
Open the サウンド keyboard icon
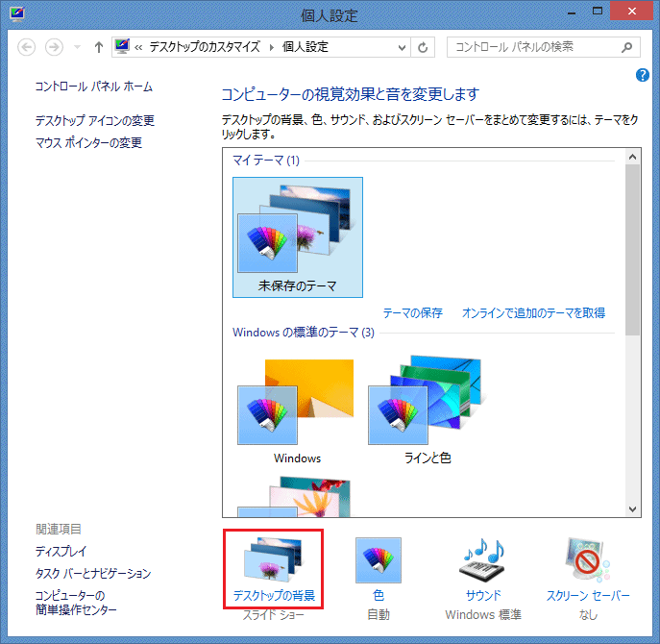[483, 560]
